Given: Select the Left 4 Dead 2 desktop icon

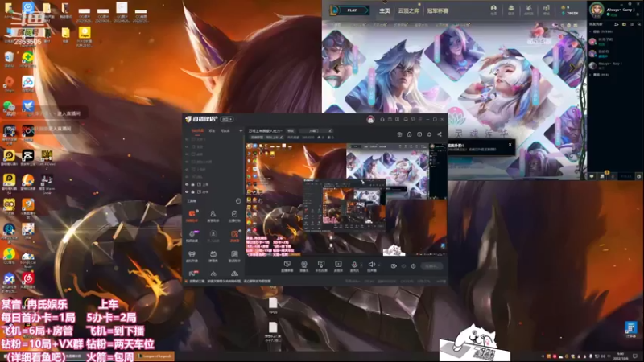Looking at the screenshot, I should [47, 159].
